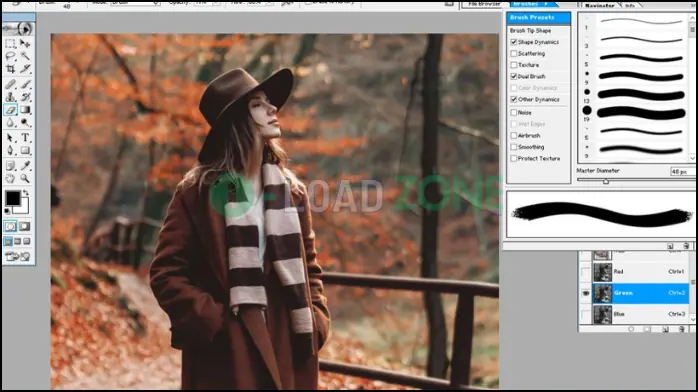
Task: Delete brush trash icon in Brushes panel
Action: (686, 246)
